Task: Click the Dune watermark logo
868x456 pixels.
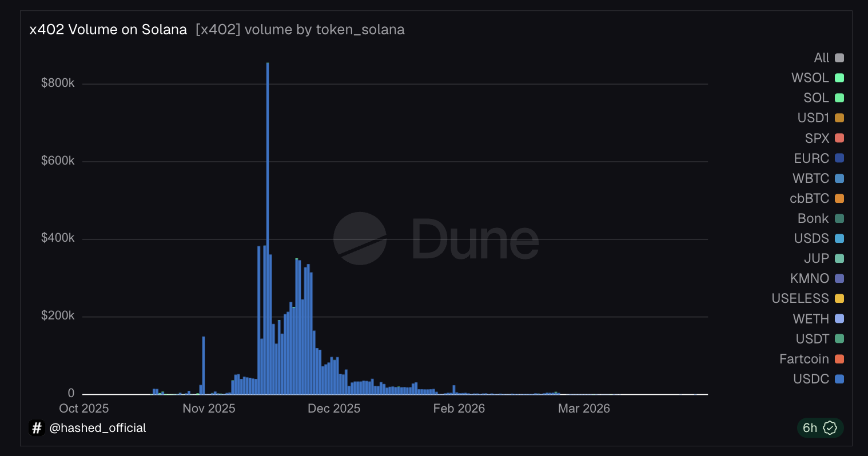Action: tap(436, 238)
